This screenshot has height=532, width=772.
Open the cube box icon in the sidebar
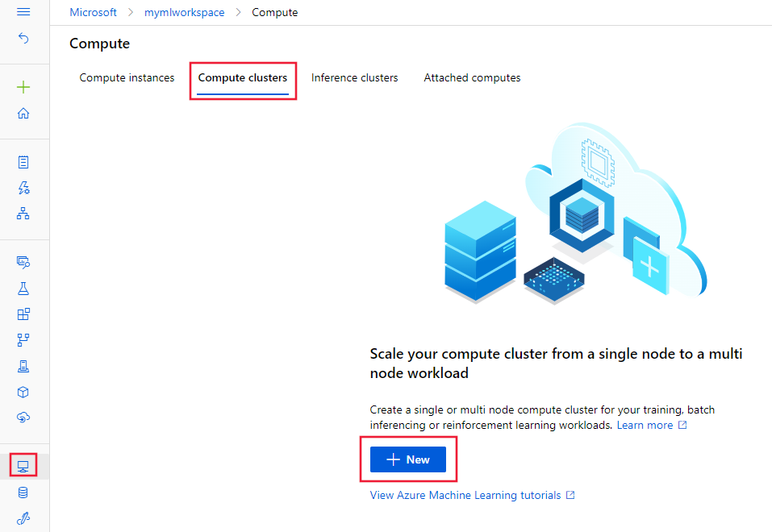pos(23,392)
